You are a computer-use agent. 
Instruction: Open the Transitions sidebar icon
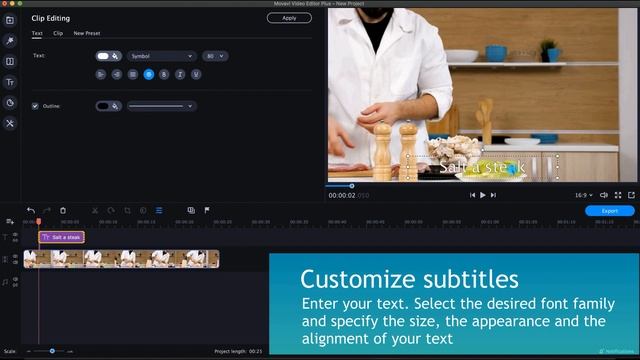(x=10, y=61)
